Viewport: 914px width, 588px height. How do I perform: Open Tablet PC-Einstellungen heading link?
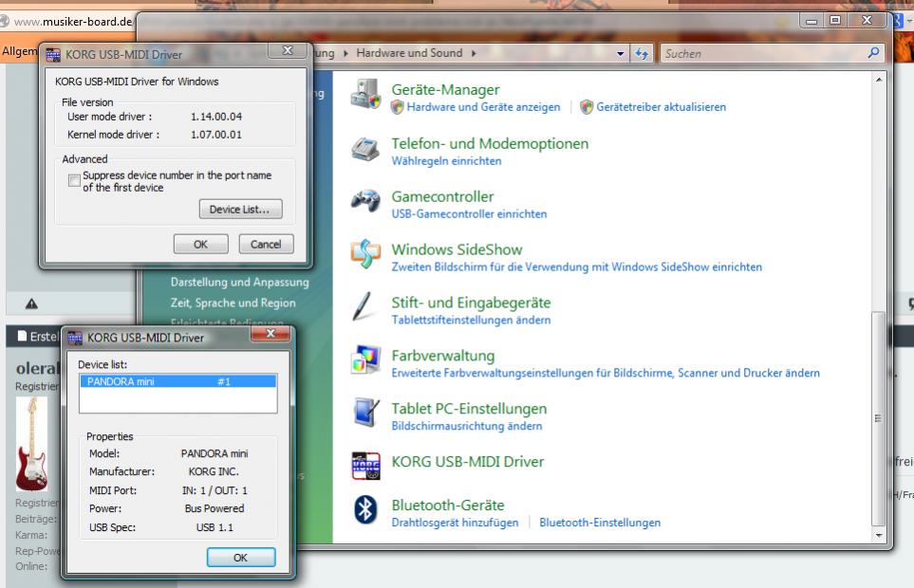click(469, 408)
